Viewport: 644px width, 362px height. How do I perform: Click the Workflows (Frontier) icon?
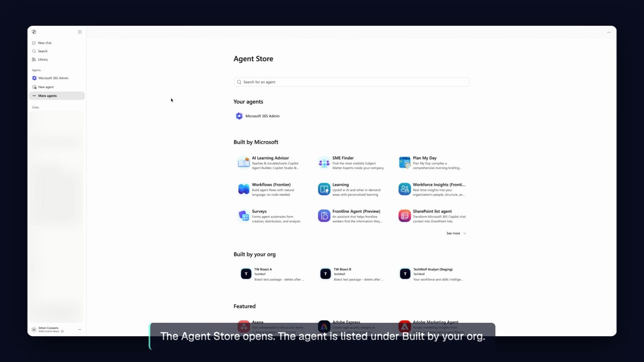pos(244,189)
